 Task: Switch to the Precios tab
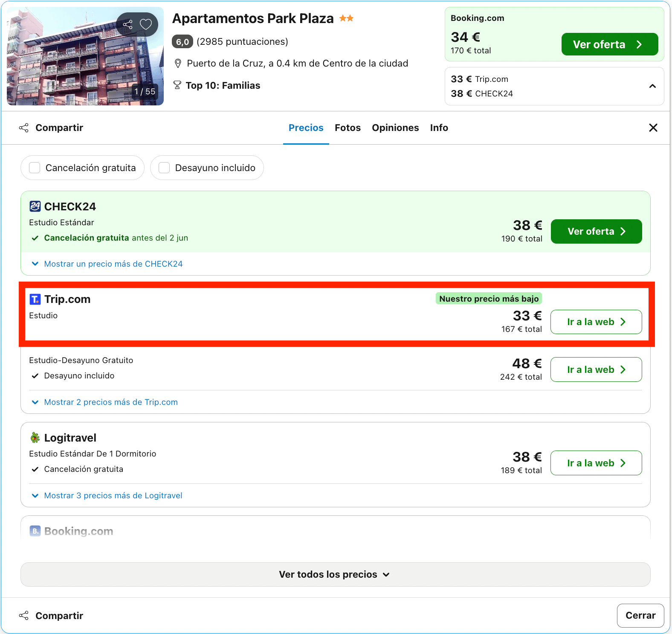(x=306, y=128)
